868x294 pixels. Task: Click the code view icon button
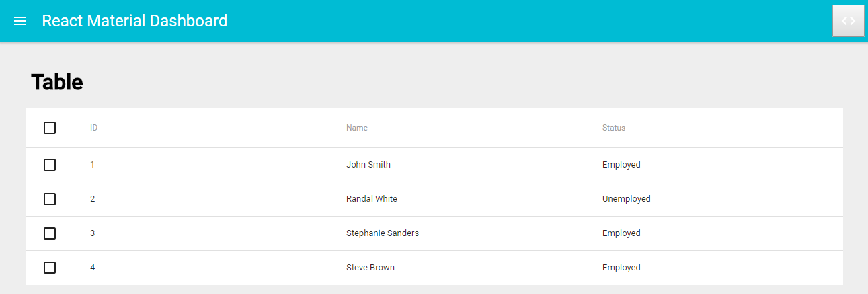[848, 21]
